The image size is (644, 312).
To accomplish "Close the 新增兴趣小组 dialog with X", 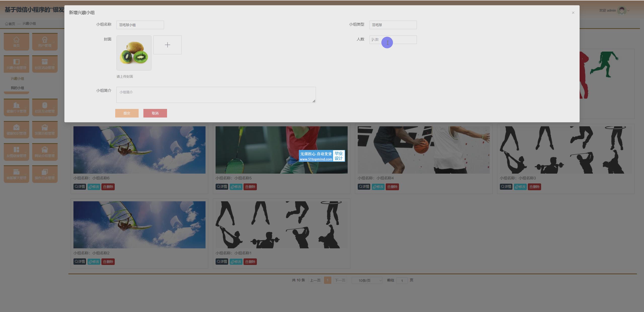I will [573, 13].
